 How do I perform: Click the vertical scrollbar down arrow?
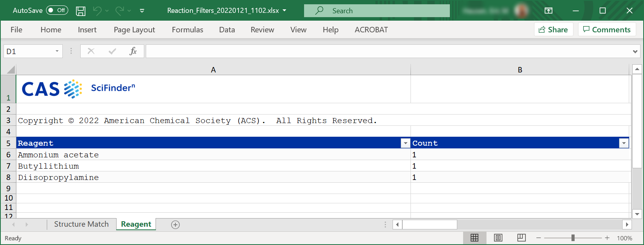637,214
